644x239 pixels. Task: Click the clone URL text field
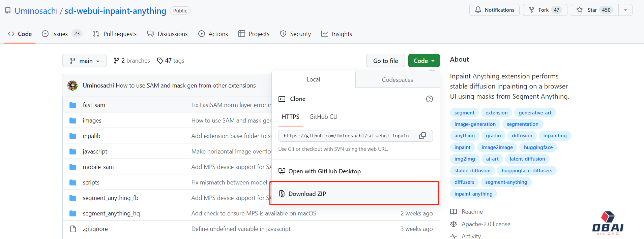(346, 136)
